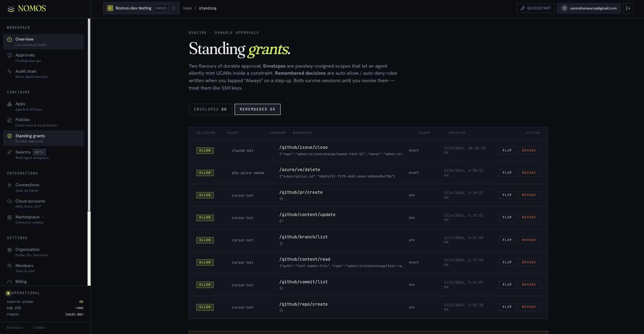Viewport: 644px width, 334px height.
Task: Click the Audit chain pulse icon
Action: [9, 71]
